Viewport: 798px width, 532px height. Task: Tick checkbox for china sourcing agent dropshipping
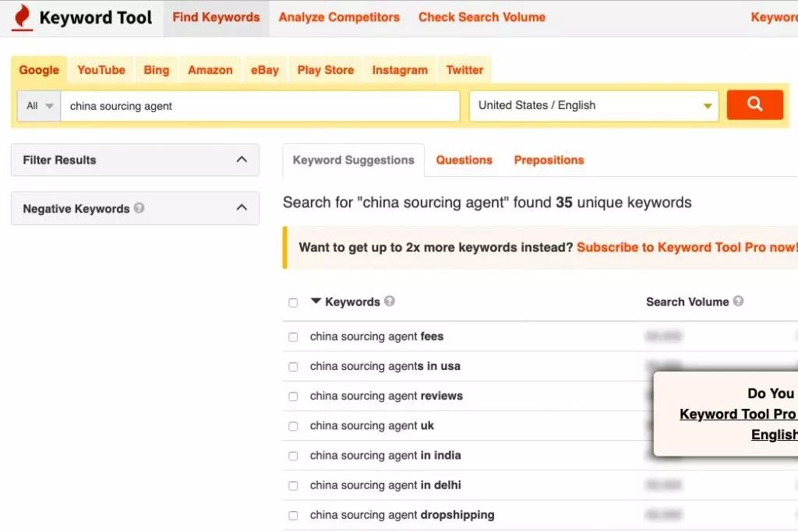click(x=293, y=516)
